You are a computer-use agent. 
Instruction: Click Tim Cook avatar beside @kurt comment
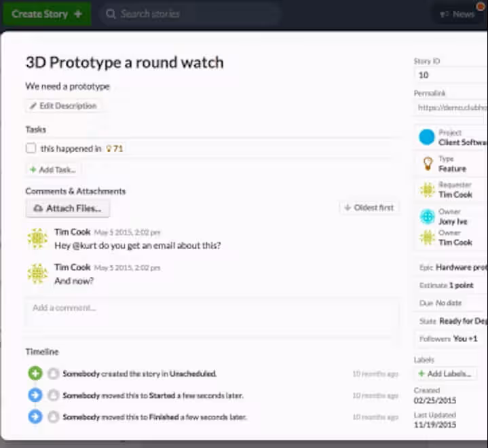[37, 239]
